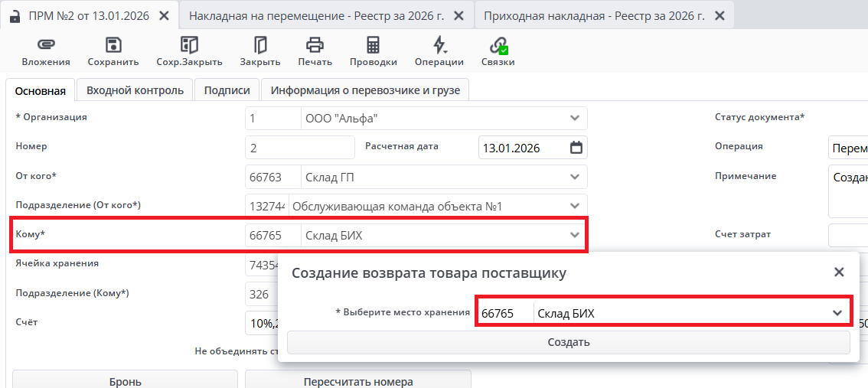
Task: Open the Операции lightning menu
Action: pos(439,45)
